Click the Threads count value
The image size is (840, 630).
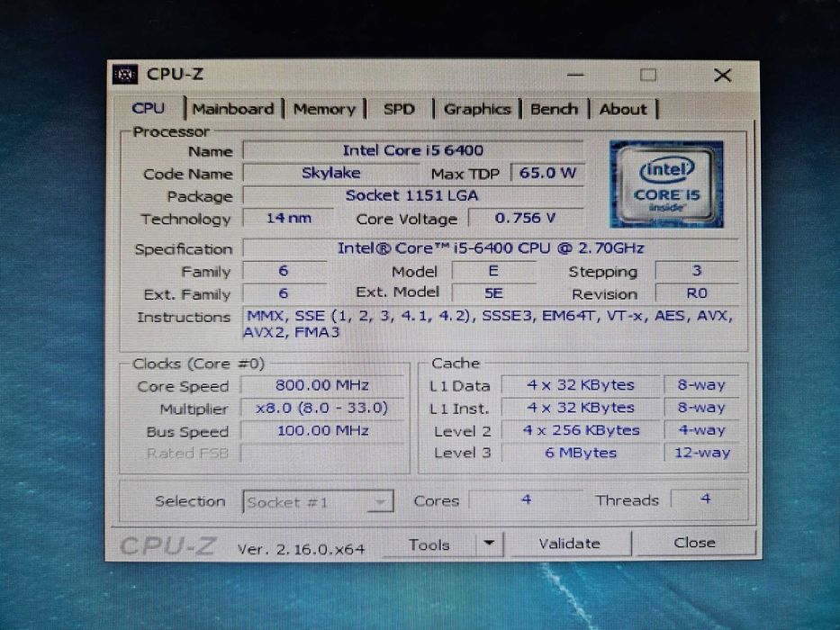(x=705, y=499)
